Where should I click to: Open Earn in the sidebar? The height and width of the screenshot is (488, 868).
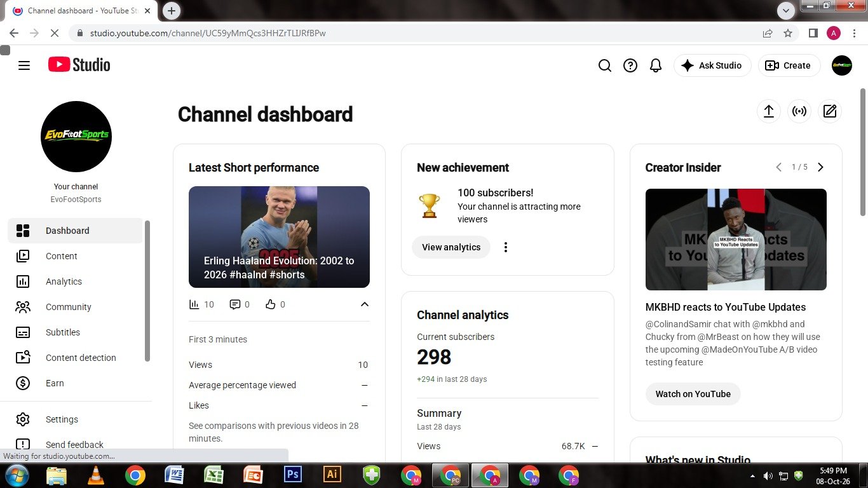click(75, 383)
